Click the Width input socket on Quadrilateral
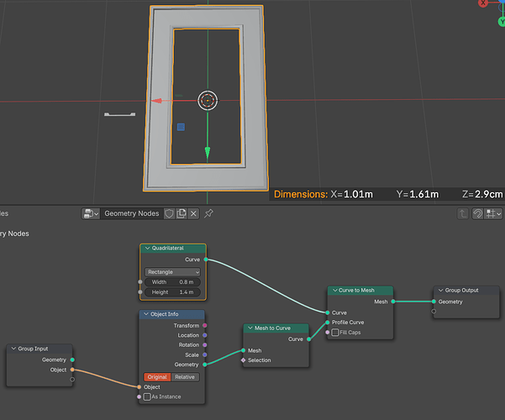Viewport: 505px width, 420px height. coord(140,282)
